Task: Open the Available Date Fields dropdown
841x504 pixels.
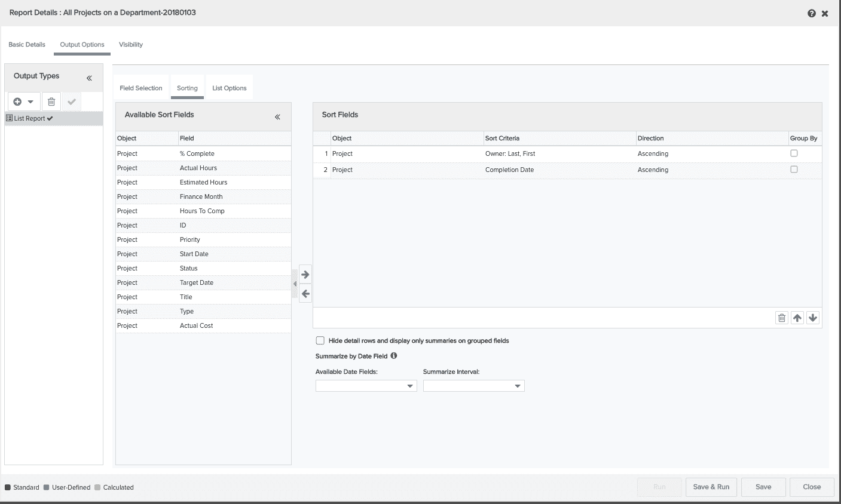Action: (x=366, y=386)
